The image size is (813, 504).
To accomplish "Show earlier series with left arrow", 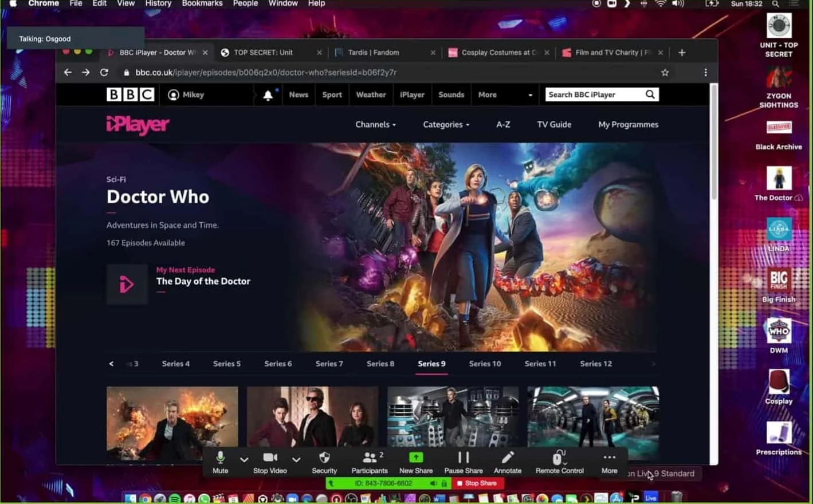I will pos(111,364).
